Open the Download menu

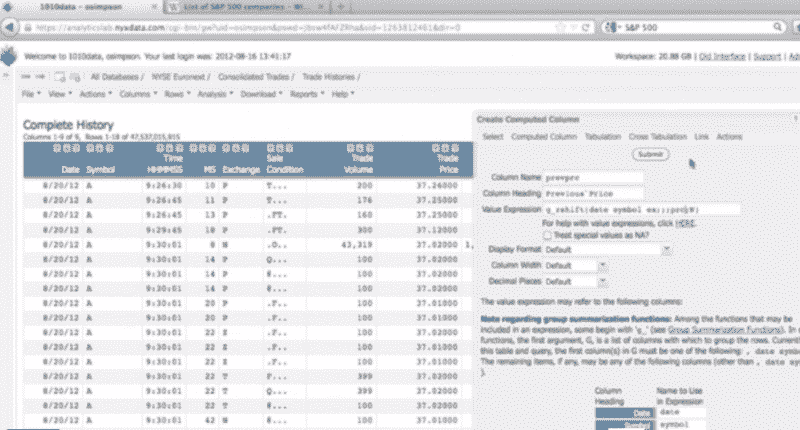260,93
